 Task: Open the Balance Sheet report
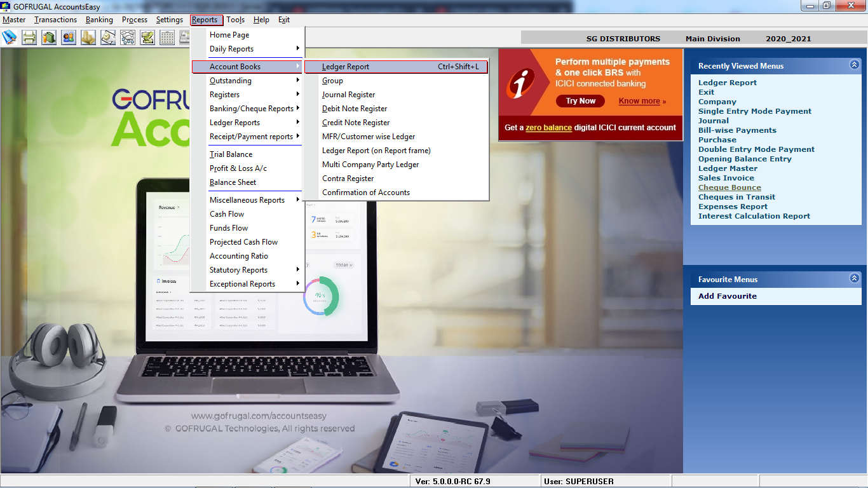(248, 182)
